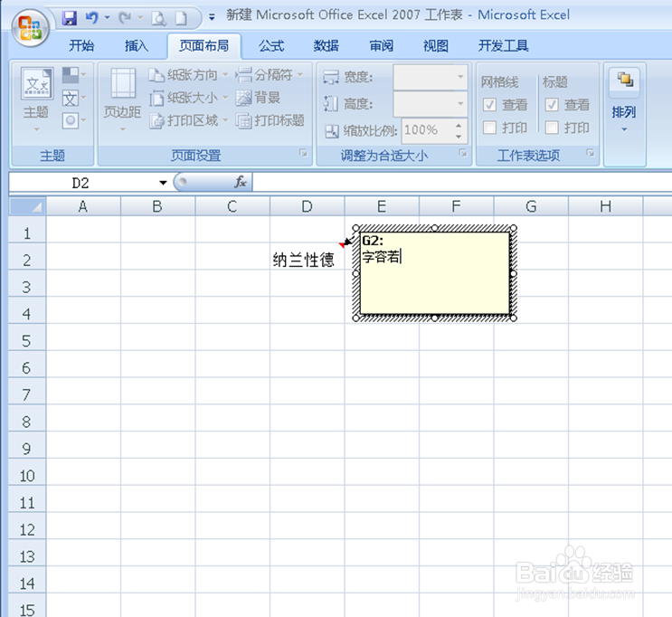Switch to 审阅 tab
The height and width of the screenshot is (617, 672).
(x=381, y=45)
